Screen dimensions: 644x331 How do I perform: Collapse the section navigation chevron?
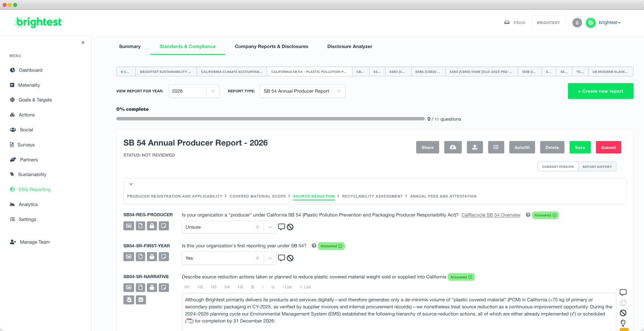pyautogui.click(x=131, y=184)
